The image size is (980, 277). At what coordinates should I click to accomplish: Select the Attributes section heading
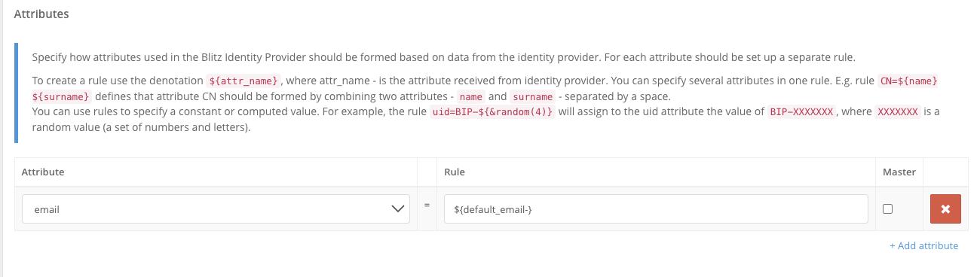tap(41, 14)
